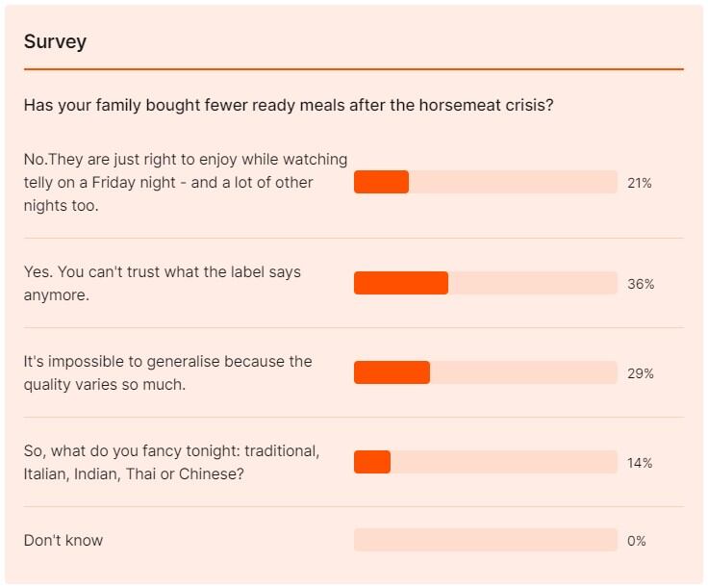The width and height of the screenshot is (708, 588).
Task: Select the "Don't know" answer option
Action: coord(63,540)
